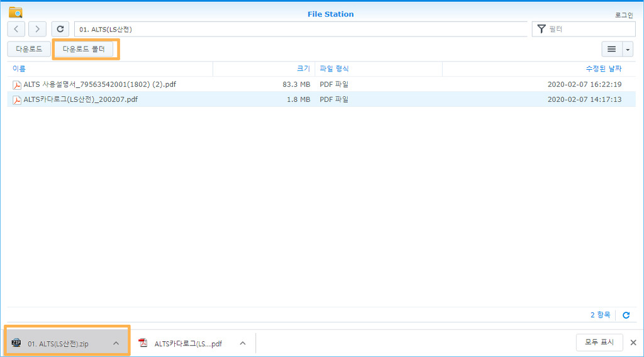
Task: Select file ALTS카다로그(LS산전)_200207.pdf
Action: [x=80, y=99]
